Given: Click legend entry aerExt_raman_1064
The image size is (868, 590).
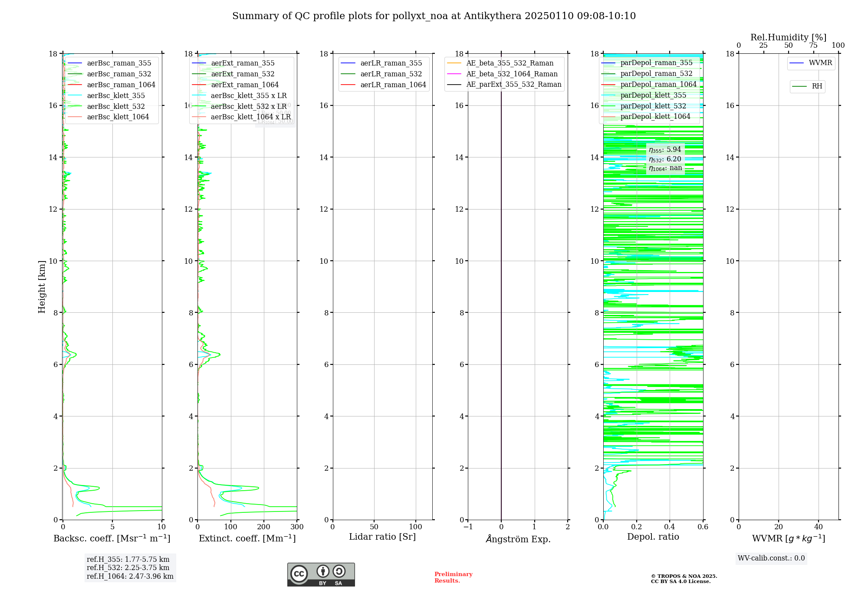Looking at the screenshot, I should coord(235,85).
